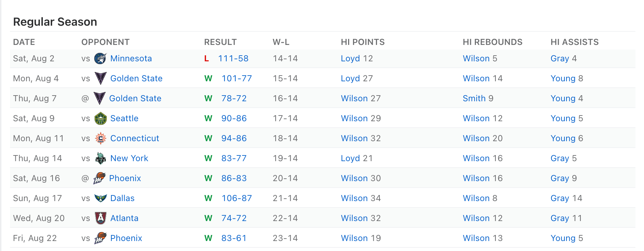Open Young with 8 assists
Image resolution: width=644 pixels, height=251 pixels.
563,78
